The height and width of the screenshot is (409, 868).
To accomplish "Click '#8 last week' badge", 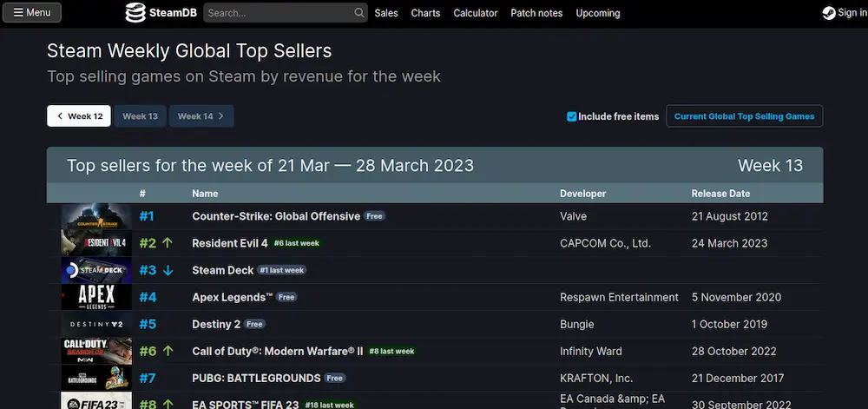I will [x=392, y=351].
